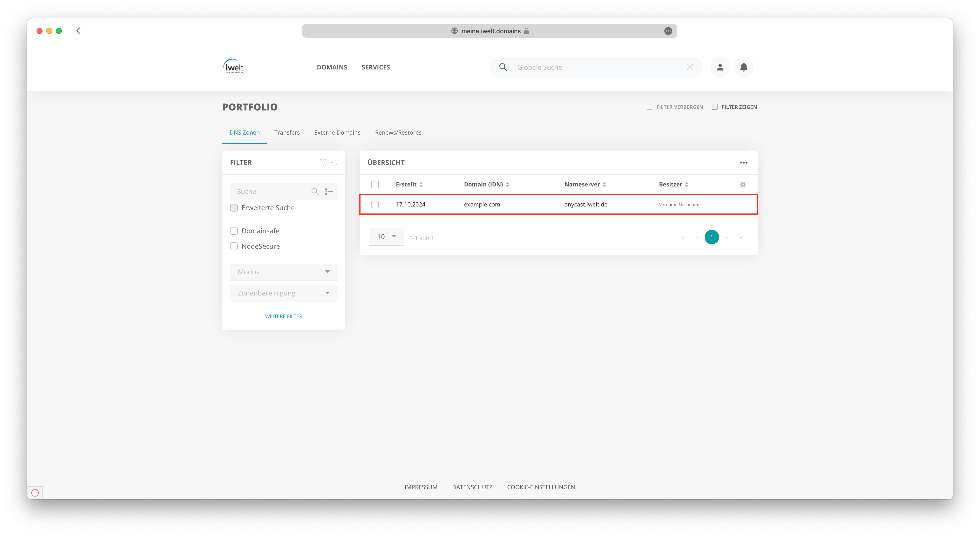Image resolution: width=980 pixels, height=535 pixels.
Task: Click the red warning icon at bottom-left corner
Action: [x=35, y=493]
